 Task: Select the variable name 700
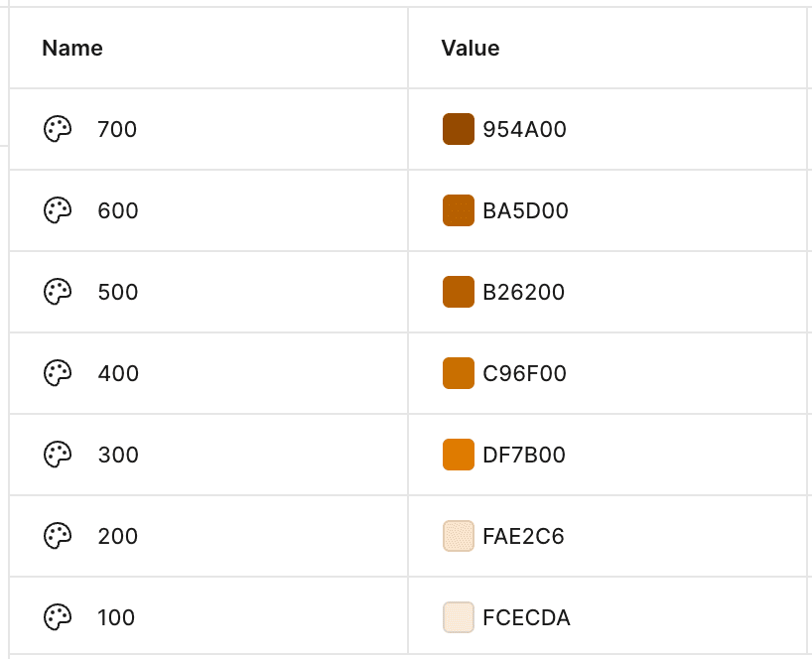click(x=117, y=129)
